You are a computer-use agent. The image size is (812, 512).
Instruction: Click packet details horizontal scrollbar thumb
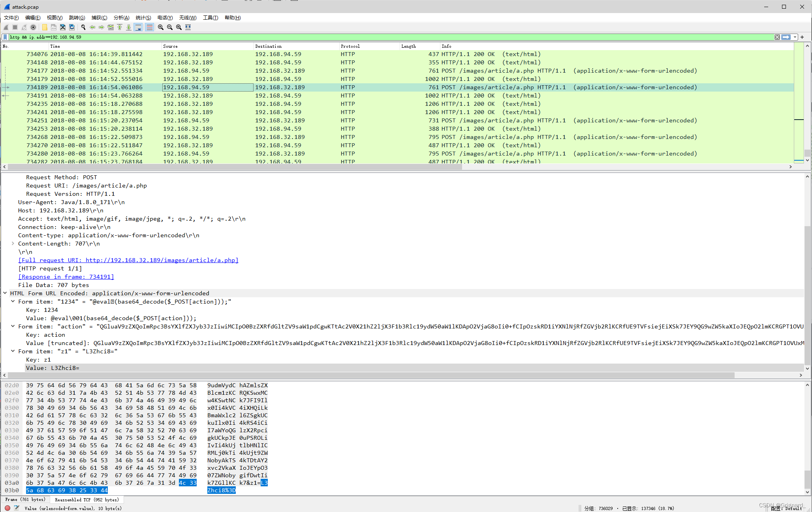click(371, 375)
